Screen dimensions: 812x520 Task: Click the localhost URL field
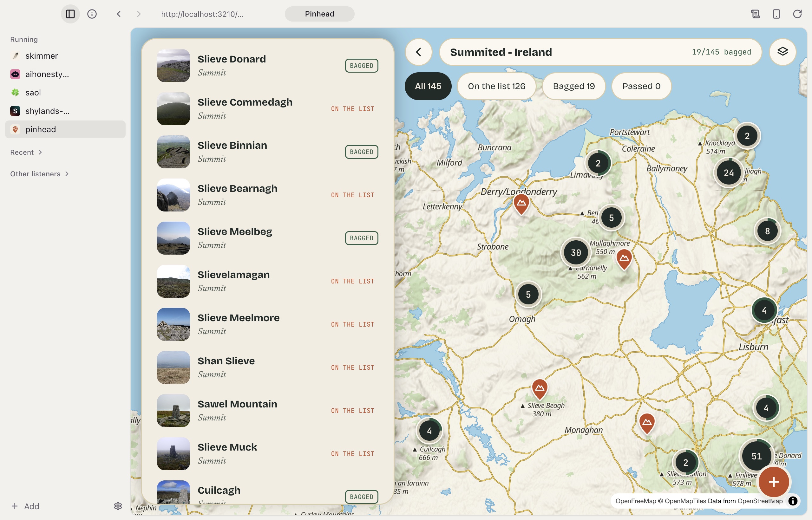point(202,14)
